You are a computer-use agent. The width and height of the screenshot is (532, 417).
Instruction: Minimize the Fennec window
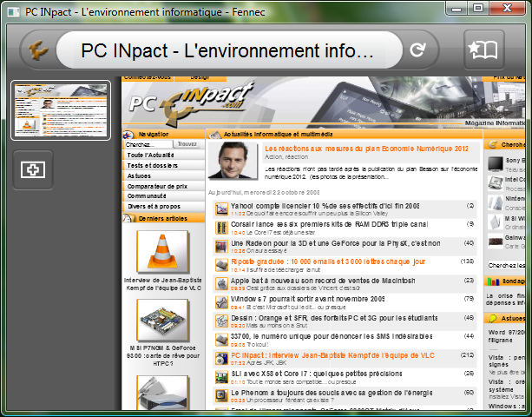(456, 8)
